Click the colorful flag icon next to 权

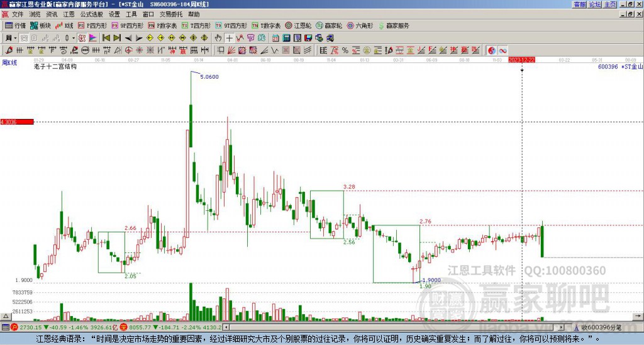pos(93,38)
